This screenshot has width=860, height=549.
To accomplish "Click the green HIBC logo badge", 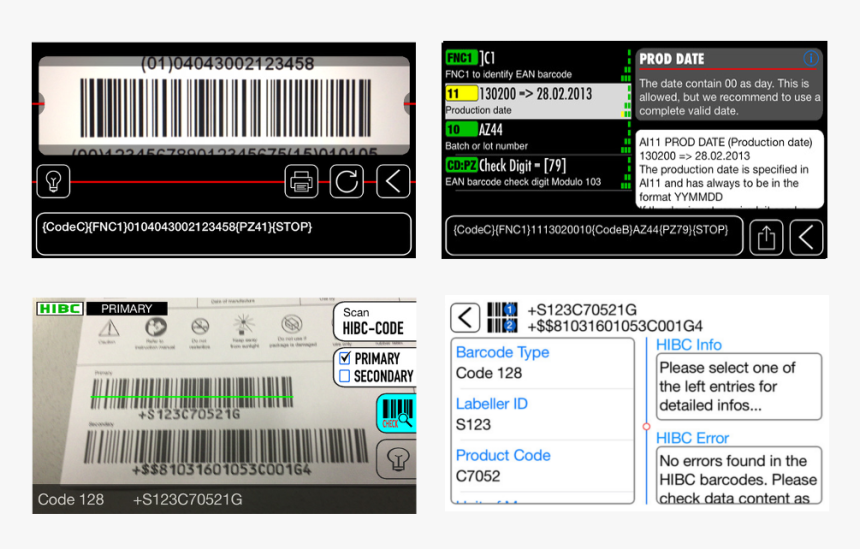I will [60, 308].
